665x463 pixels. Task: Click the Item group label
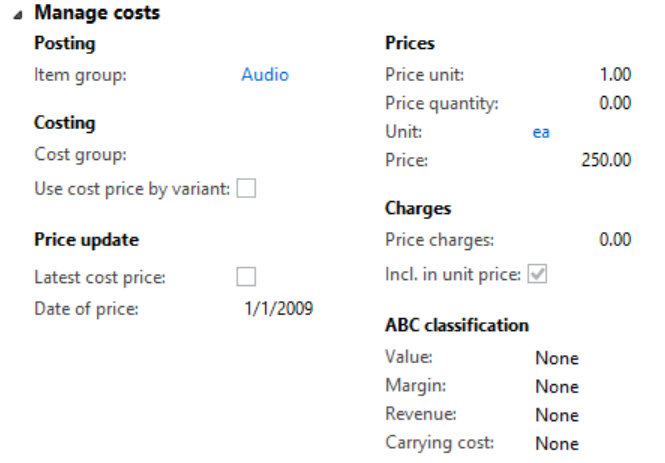tap(80, 74)
